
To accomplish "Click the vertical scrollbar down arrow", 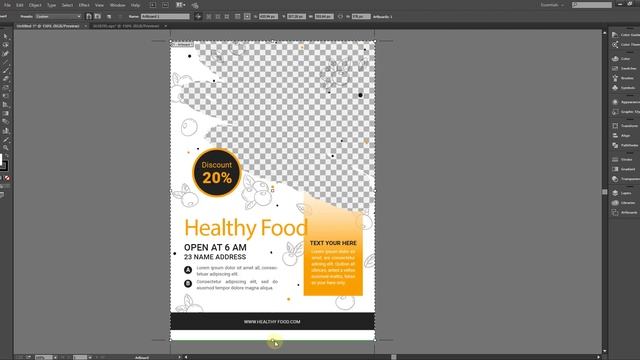I will 604,351.
